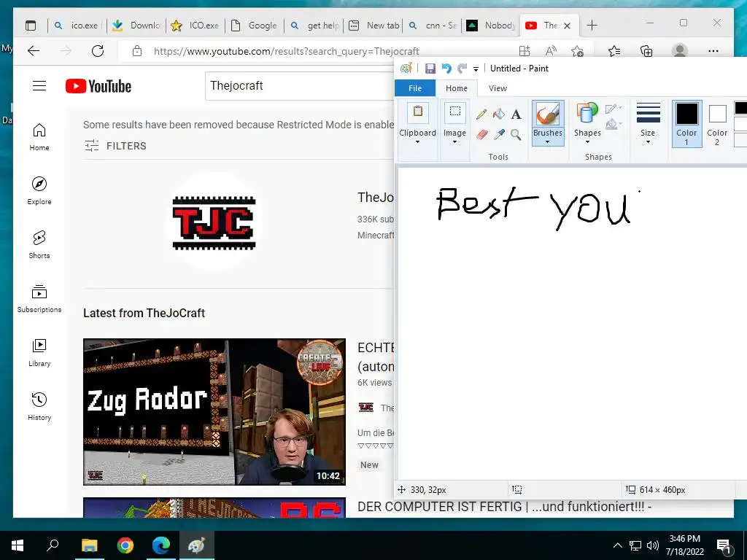Expand the Image dropdown arrow
Viewport: 747px width, 560px height.
tap(455, 142)
